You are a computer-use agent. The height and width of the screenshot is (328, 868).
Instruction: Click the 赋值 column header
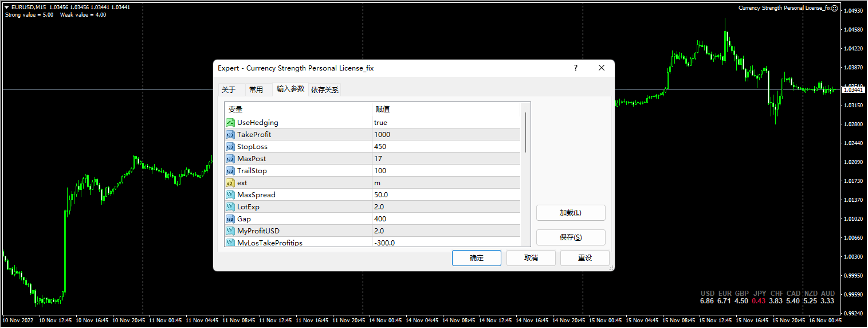(x=446, y=110)
